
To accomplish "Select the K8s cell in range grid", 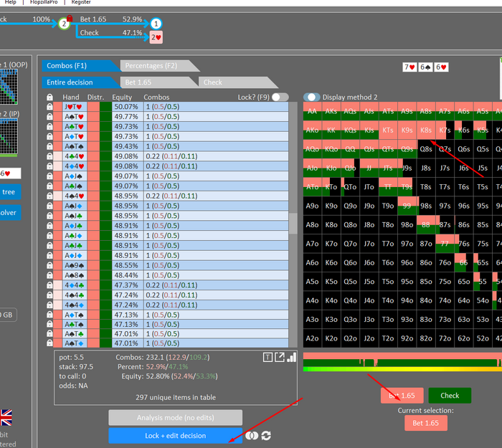I will click(x=425, y=130).
